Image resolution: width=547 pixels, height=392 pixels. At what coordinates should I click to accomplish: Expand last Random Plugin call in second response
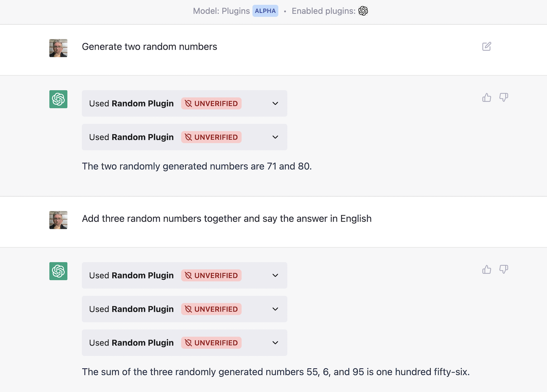(x=275, y=343)
